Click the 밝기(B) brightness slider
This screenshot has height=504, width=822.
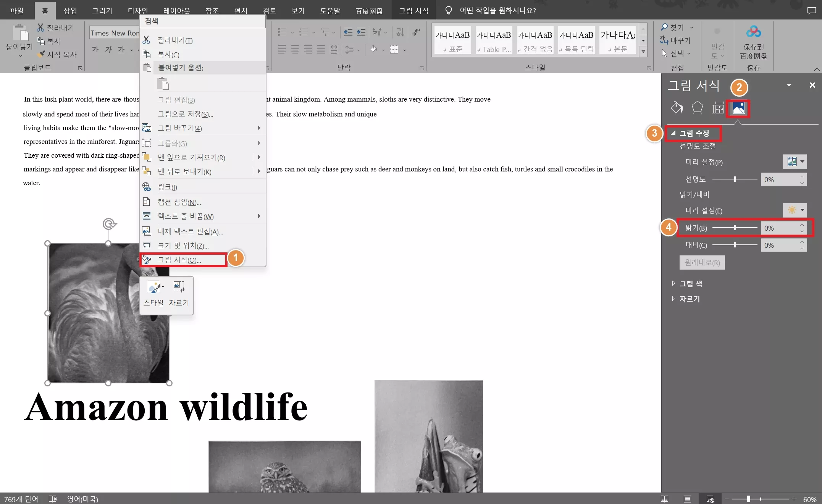pyautogui.click(x=735, y=228)
